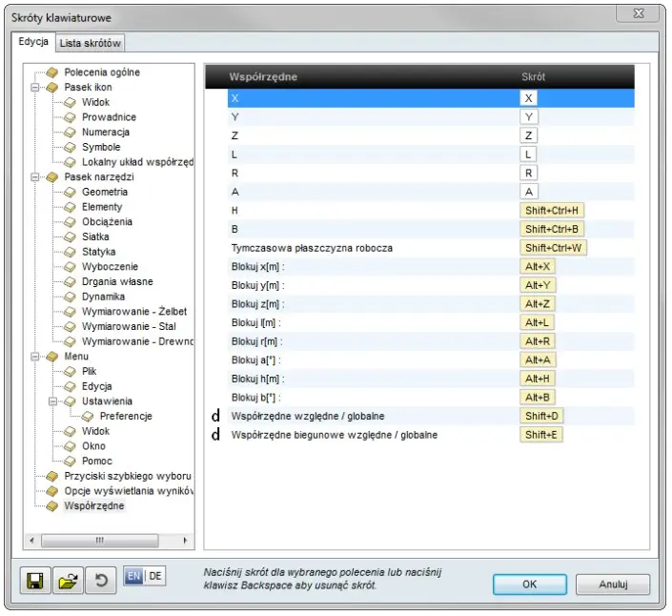Collapse the Ustawienia tree branch

tap(53, 401)
